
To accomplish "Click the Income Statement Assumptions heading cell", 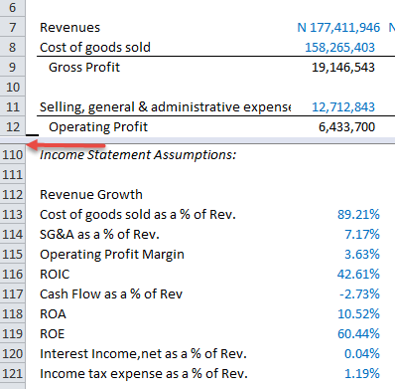I will pos(138,155).
